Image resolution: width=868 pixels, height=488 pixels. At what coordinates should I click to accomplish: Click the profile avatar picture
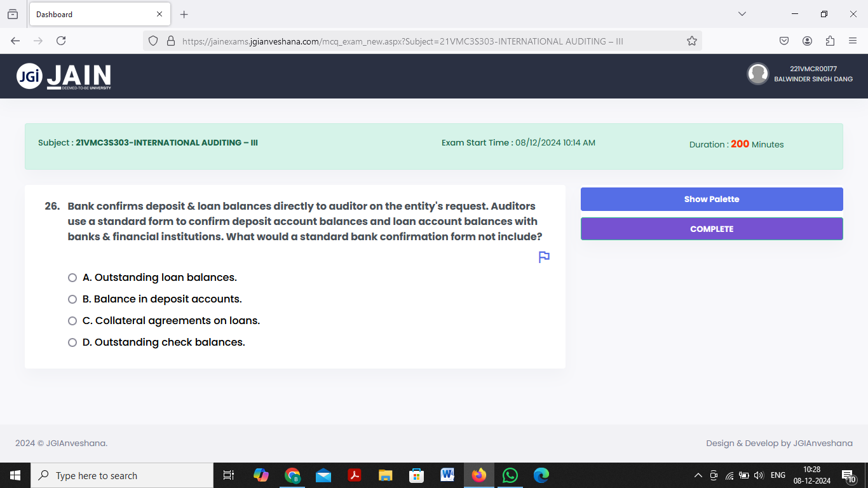point(758,74)
